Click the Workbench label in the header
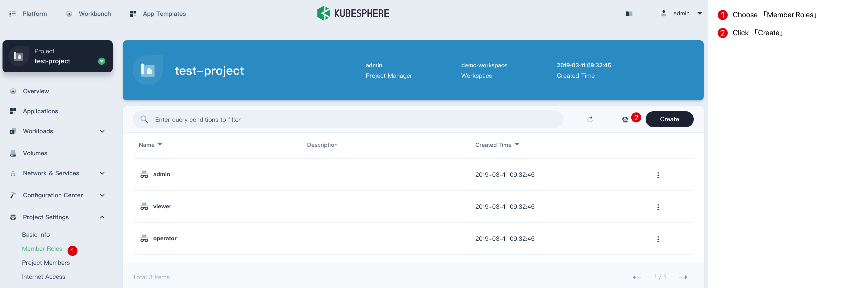 pos(95,14)
